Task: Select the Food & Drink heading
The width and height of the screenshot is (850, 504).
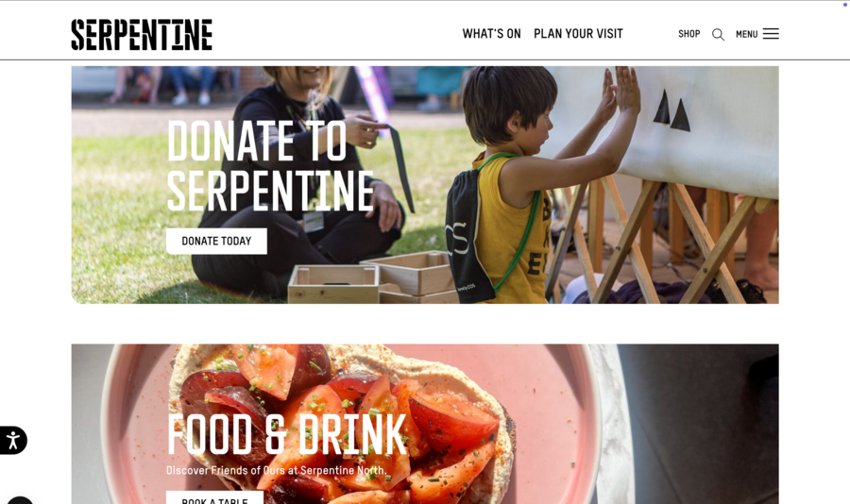Action: point(286,435)
